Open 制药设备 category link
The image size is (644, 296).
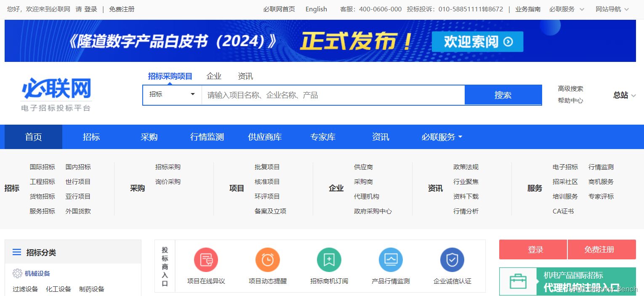tap(92, 289)
